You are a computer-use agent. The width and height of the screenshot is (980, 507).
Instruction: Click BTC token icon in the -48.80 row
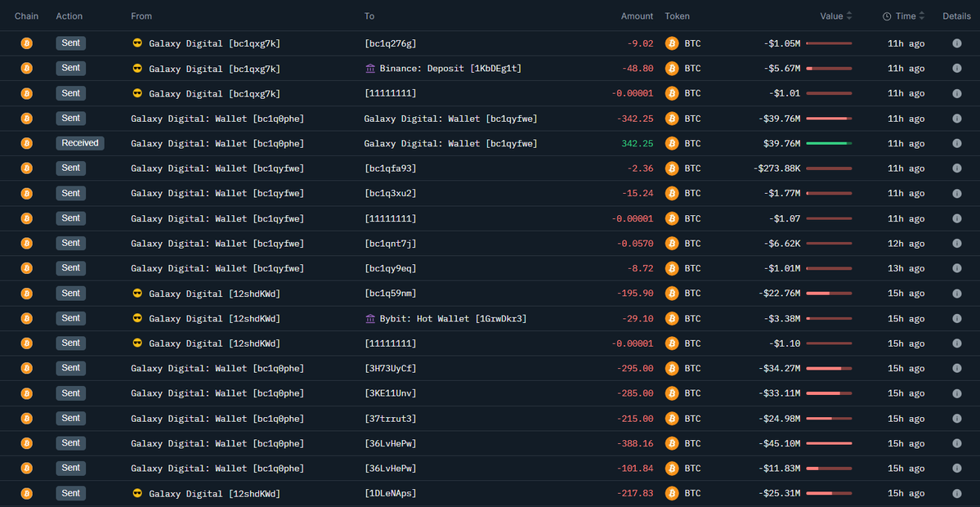[672, 68]
